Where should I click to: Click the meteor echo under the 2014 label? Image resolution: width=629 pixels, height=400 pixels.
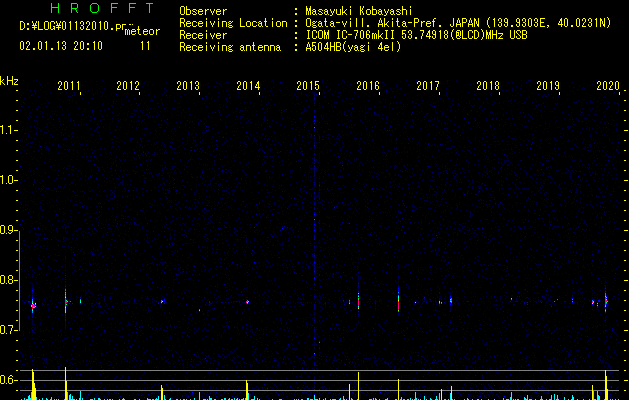click(248, 302)
